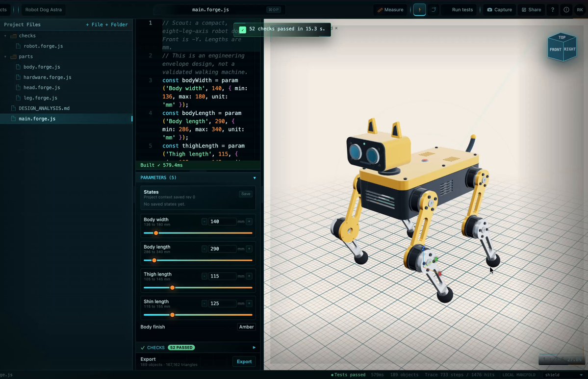Open the Body finish Amber dropdown
The image size is (588, 379).
click(x=246, y=327)
